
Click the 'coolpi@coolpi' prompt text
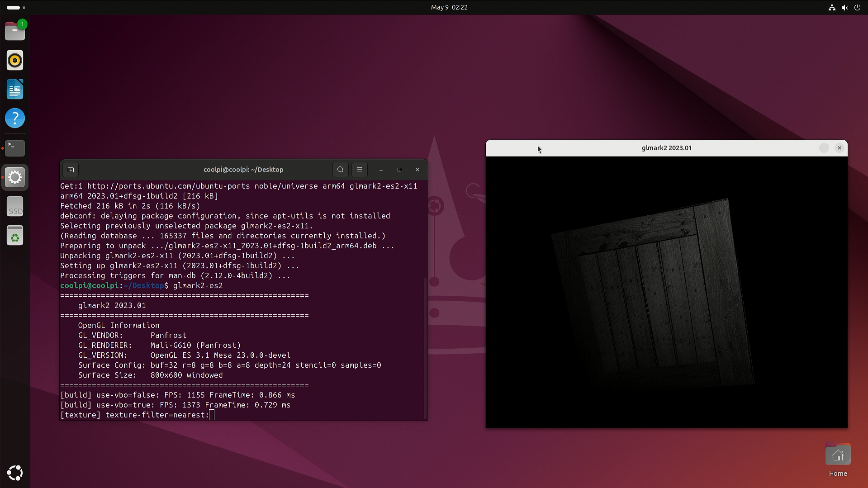point(89,285)
